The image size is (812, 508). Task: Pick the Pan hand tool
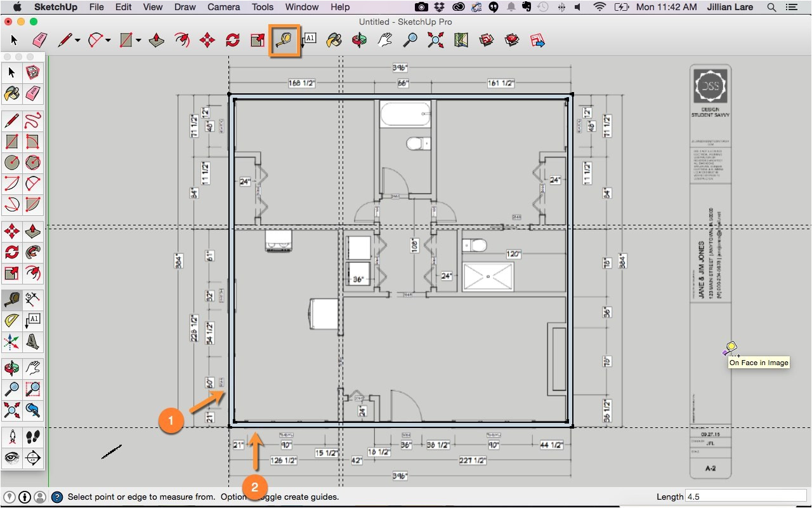(386, 39)
